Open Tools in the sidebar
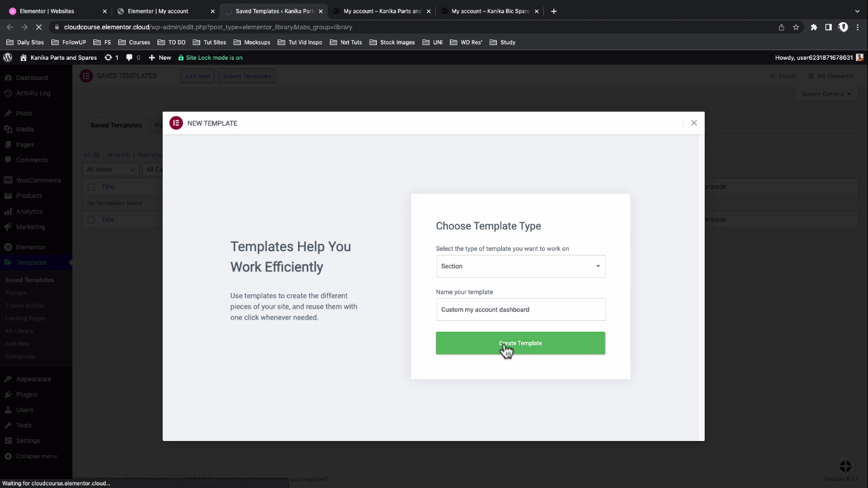Screen dimensions: 868x488 point(24,425)
